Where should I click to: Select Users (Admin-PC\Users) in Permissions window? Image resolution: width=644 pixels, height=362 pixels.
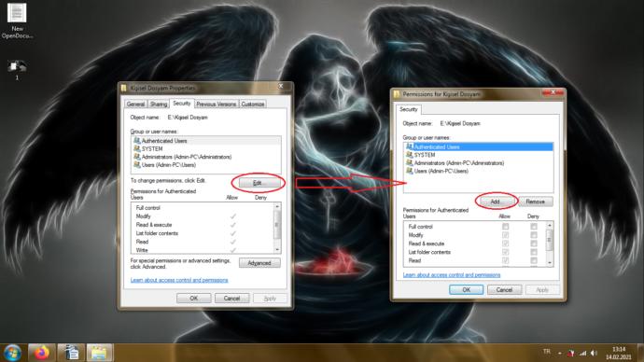coord(479,171)
